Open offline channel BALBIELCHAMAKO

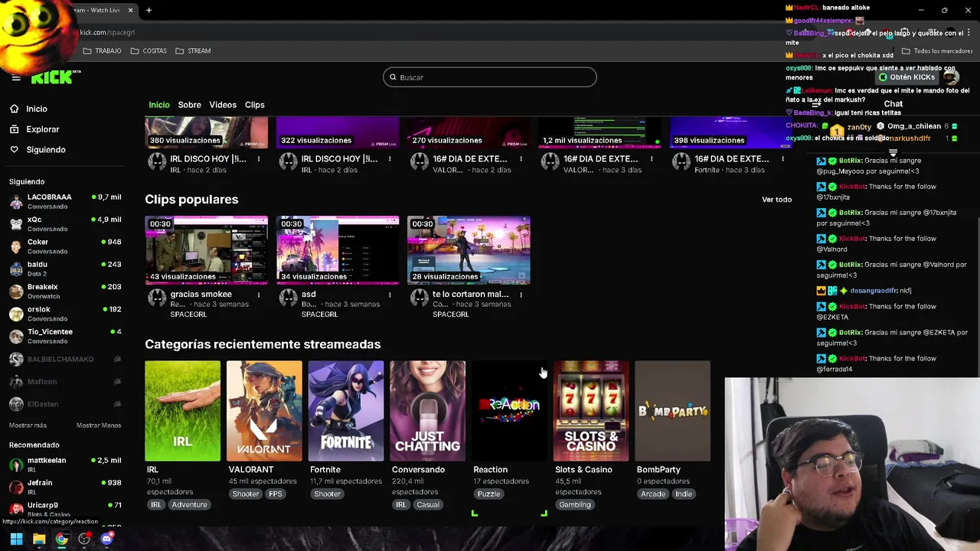click(x=65, y=359)
